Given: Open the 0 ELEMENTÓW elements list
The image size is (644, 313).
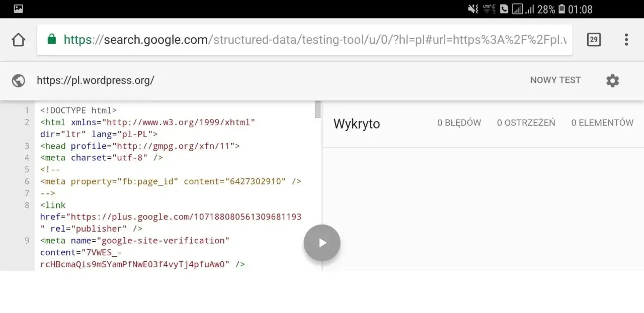Looking at the screenshot, I should [x=602, y=122].
